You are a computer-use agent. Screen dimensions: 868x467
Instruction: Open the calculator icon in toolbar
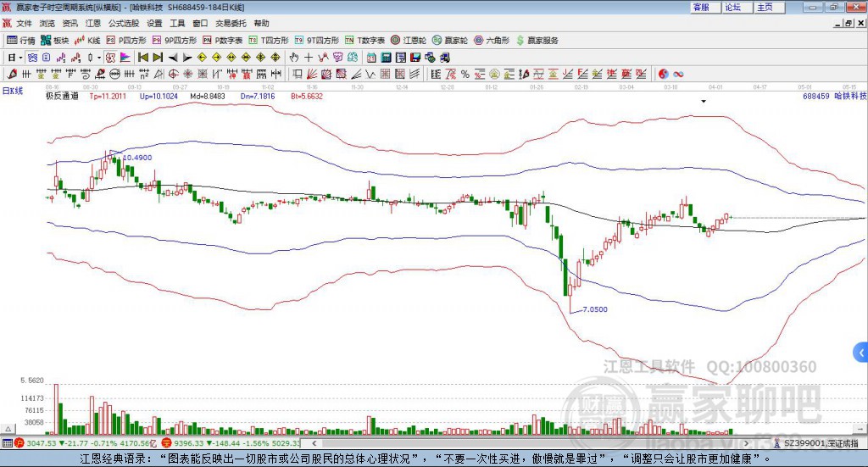tap(386, 58)
